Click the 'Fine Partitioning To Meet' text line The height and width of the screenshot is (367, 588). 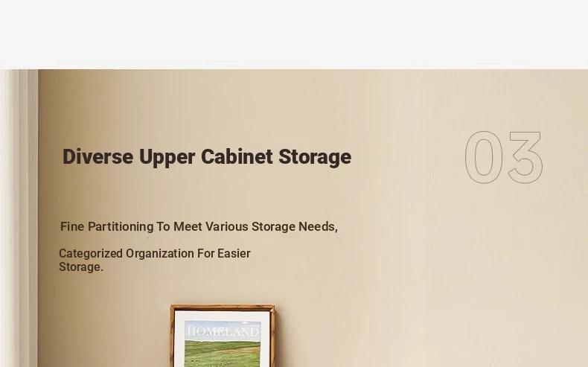pos(199,226)
